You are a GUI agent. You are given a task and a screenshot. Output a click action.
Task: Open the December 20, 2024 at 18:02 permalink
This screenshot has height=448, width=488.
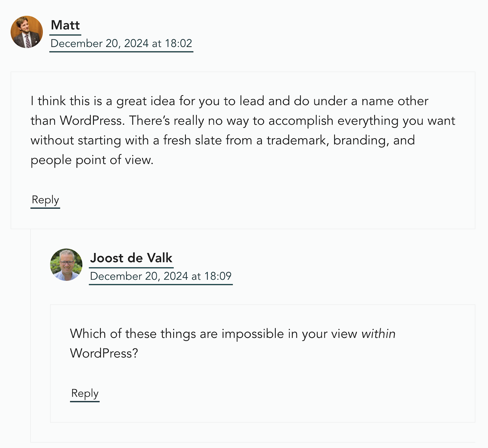click(x=121, y=44)
